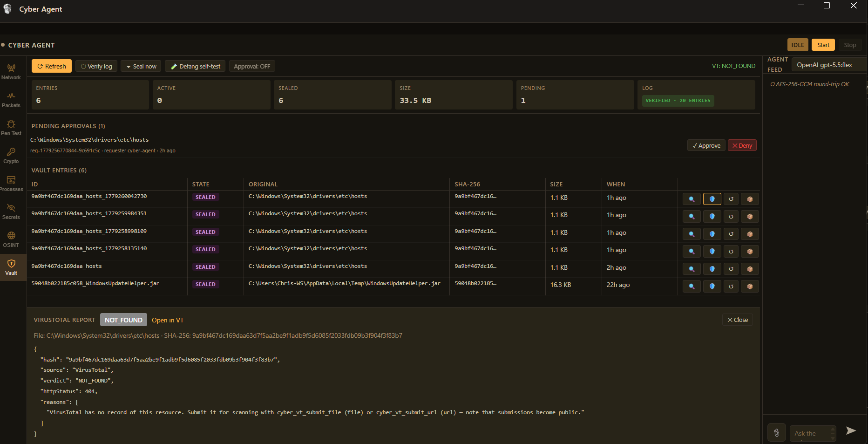868x444 pixels.
Task: Inspect WindowsUpdateHelper.jar entry with magnifier
Action: click(692, 286)
